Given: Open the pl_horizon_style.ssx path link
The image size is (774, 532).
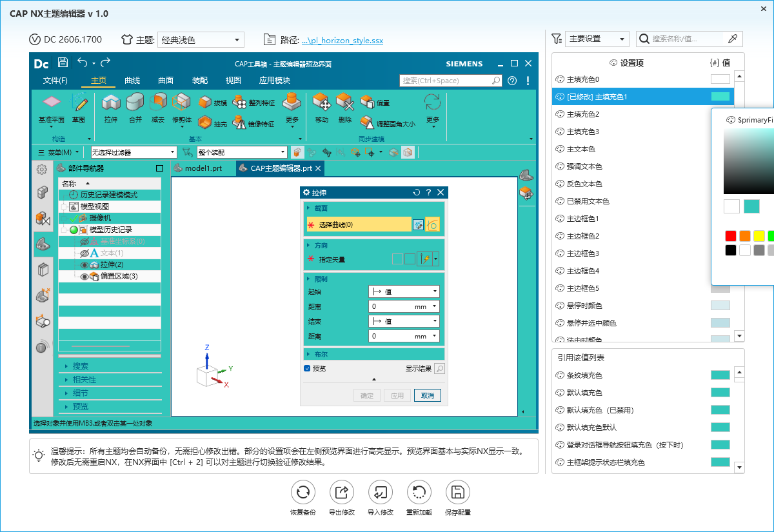Looking at the screenshot, I should tap(342, 40).
